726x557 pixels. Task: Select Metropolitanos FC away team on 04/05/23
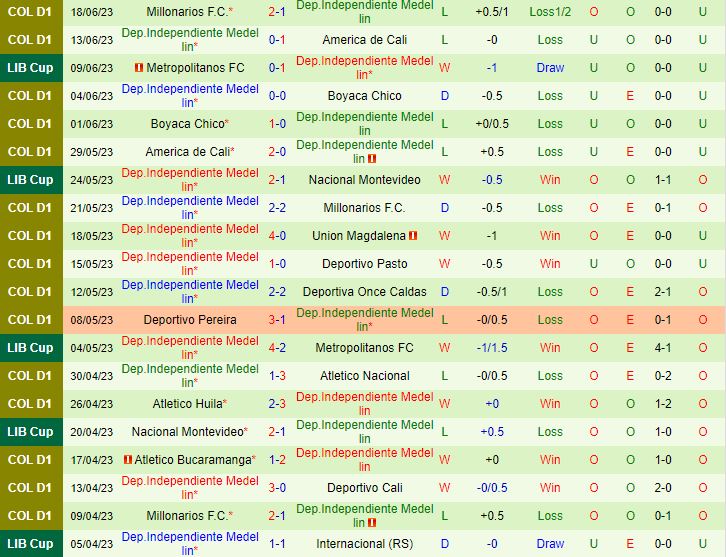coord(364,348)
